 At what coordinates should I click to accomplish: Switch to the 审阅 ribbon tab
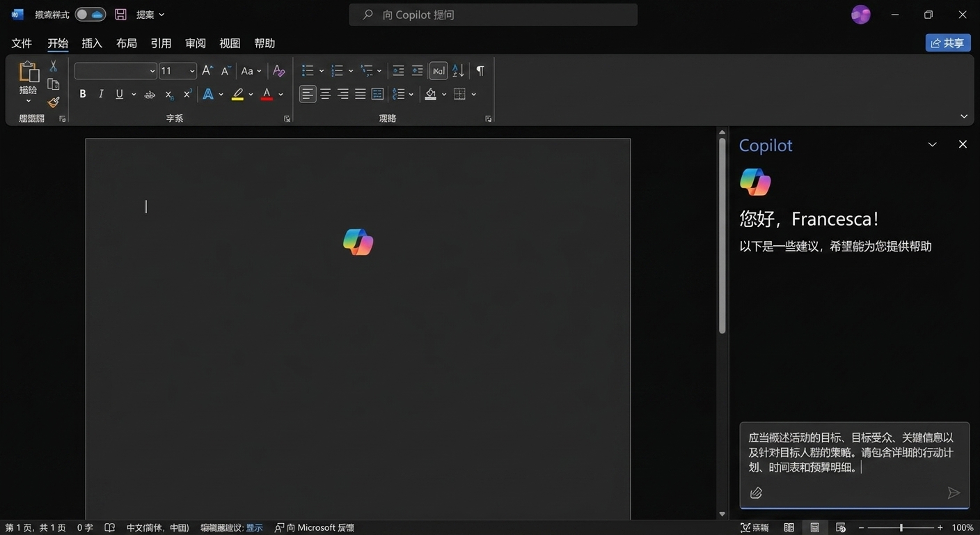click(196, 43)
